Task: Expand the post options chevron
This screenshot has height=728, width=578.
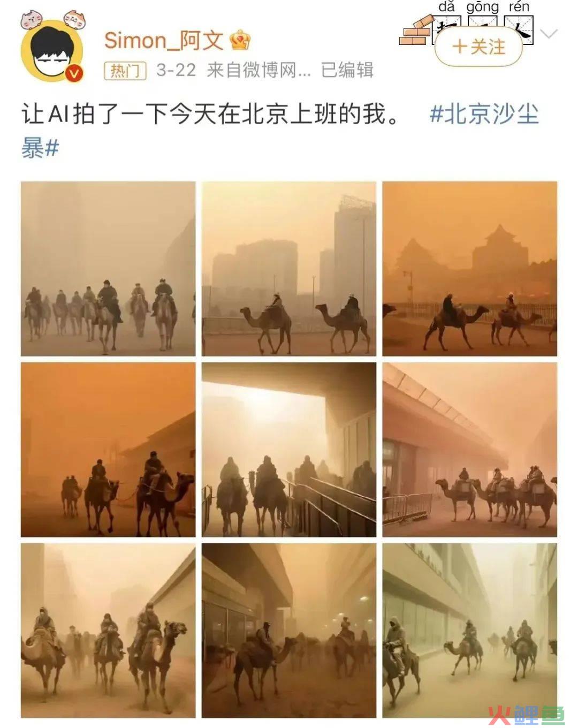Action: 549,34
